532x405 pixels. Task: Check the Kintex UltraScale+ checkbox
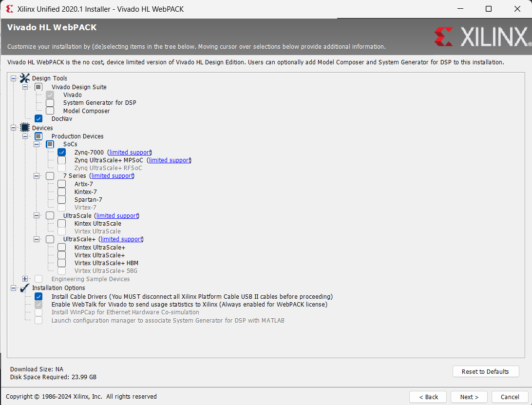point(61,247)
